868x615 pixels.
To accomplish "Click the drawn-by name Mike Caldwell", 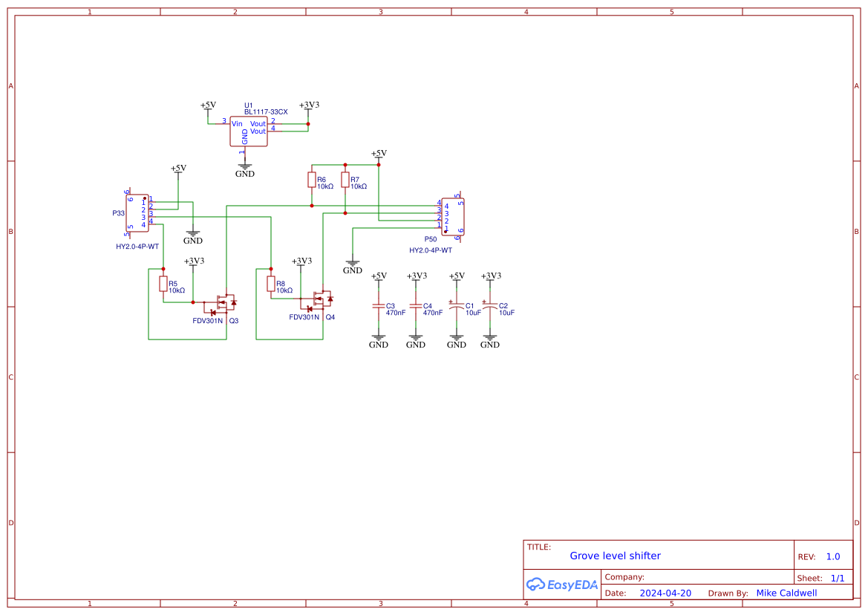I will [x=786, y=593].
